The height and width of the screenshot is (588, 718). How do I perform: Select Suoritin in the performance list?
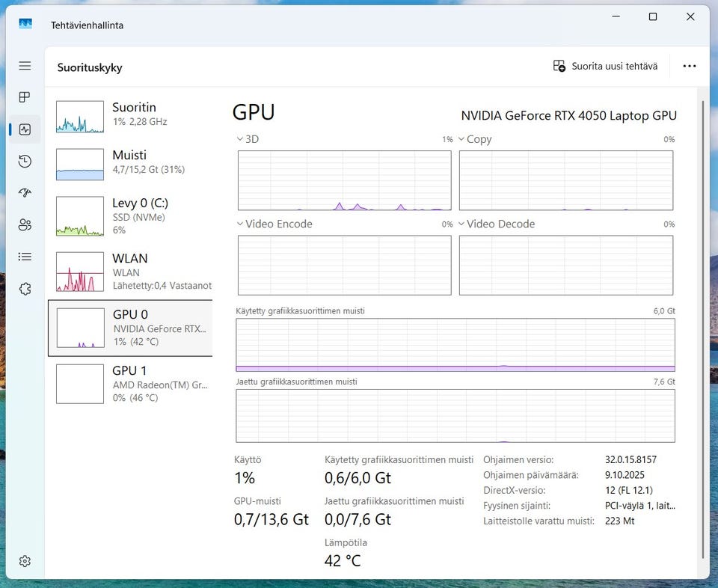pyautogui.click(x=130, y=114)
